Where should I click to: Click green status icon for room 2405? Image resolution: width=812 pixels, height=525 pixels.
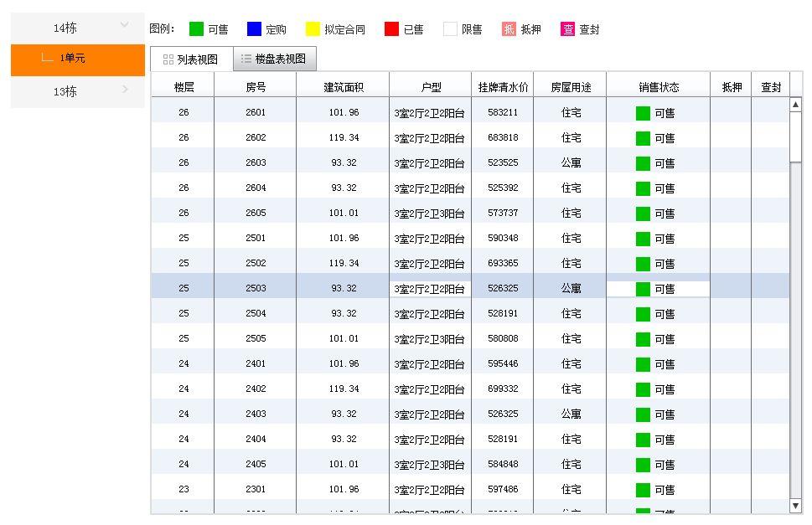(x=643, y=465)
